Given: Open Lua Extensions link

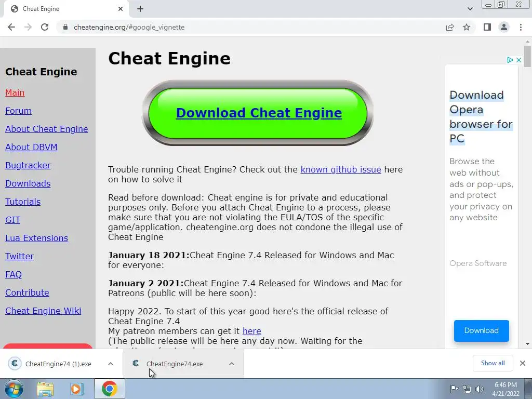Looking at the screenshot, I should [37, 238].
